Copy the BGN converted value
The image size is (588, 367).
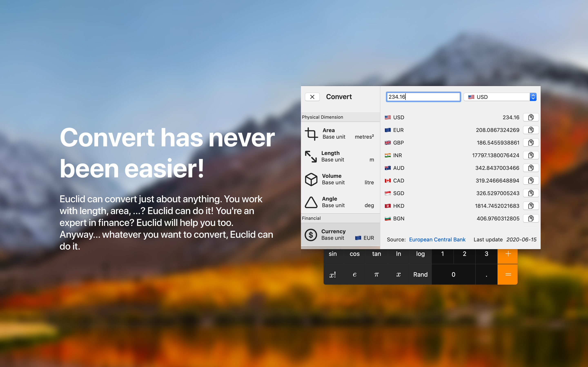(531, 218)
